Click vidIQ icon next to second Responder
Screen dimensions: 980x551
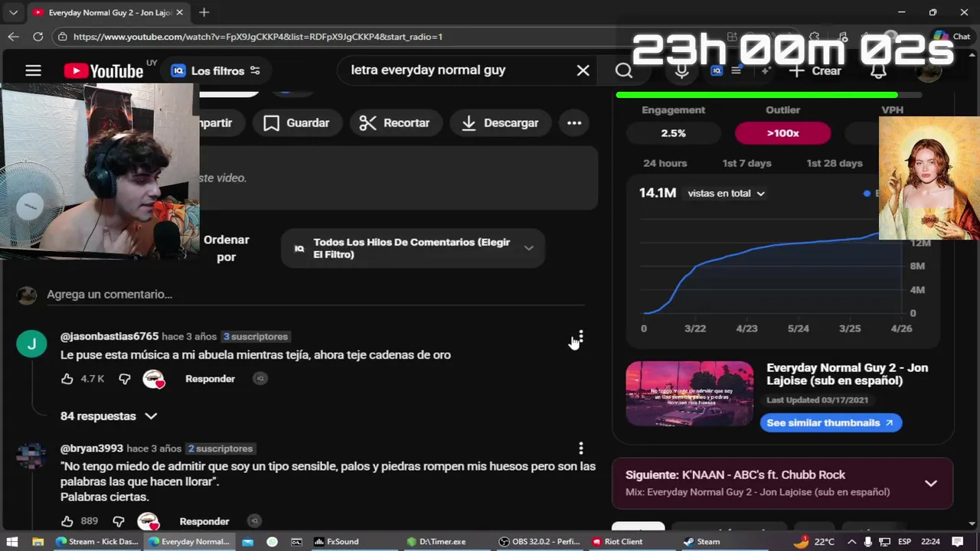[254, 521]
